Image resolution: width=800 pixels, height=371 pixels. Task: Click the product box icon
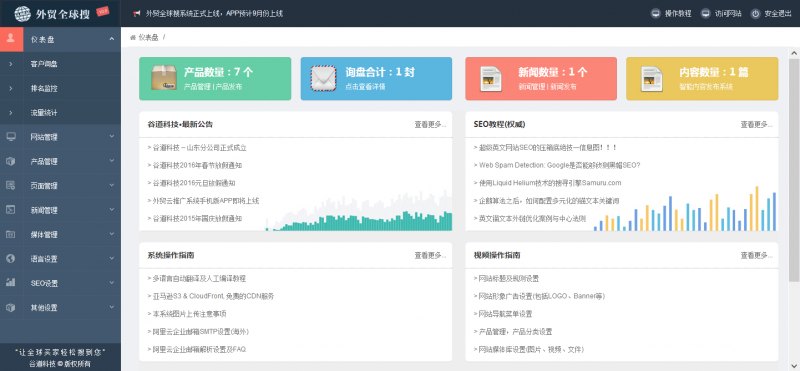tap(164, 78)
